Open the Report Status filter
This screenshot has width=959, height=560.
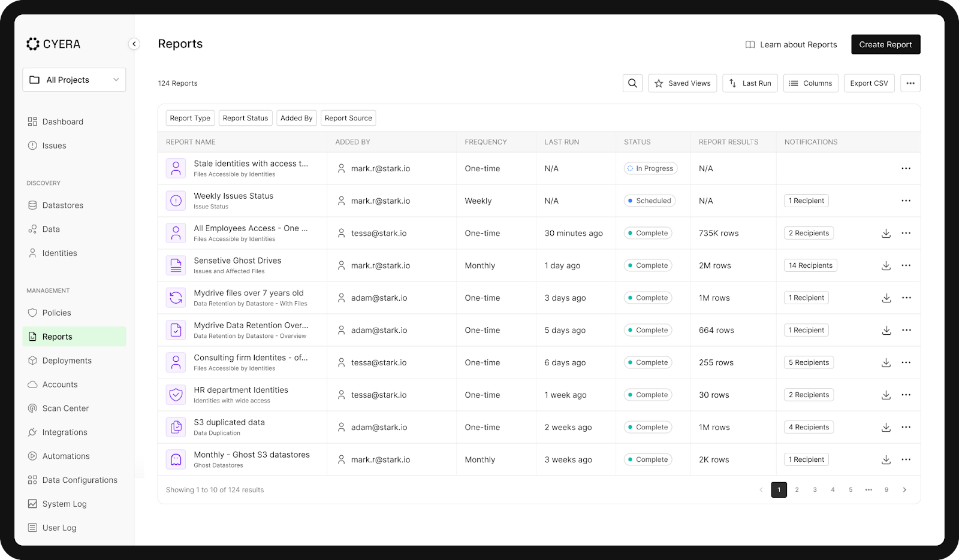[x=245, y=117]
